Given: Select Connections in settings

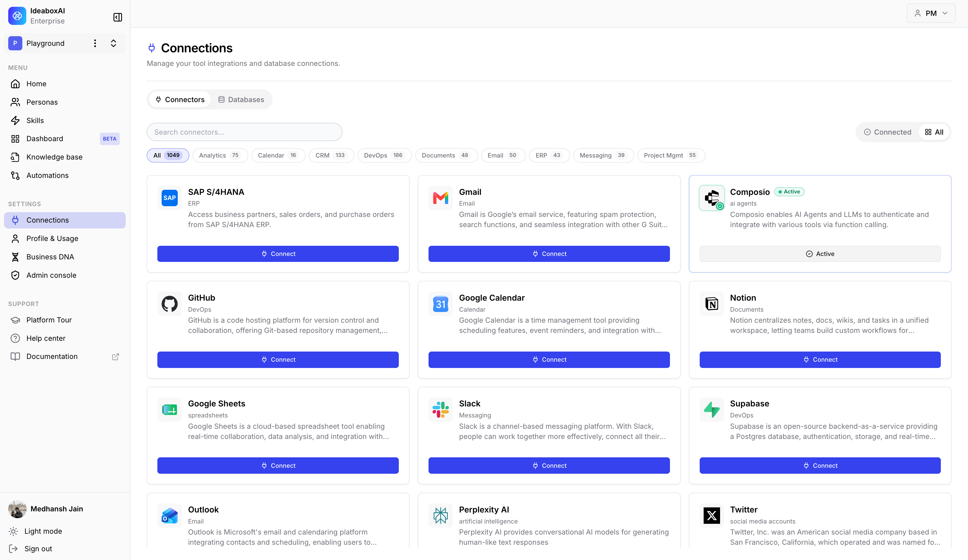Looking at the screenshot, I should [65, 220].
